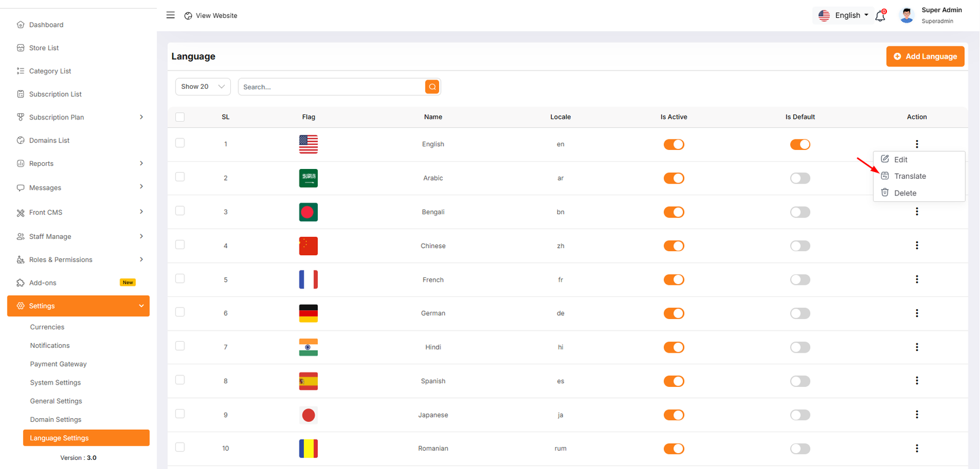Disable the Arabic Is Active toggle
The width and height of the screenshot is (980, 469).
coord(674,178)
